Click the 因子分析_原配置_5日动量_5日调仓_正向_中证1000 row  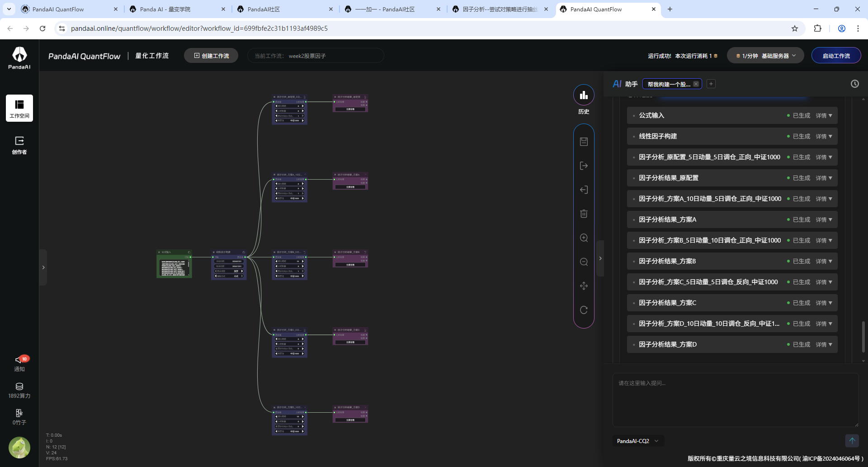[732, 157]
